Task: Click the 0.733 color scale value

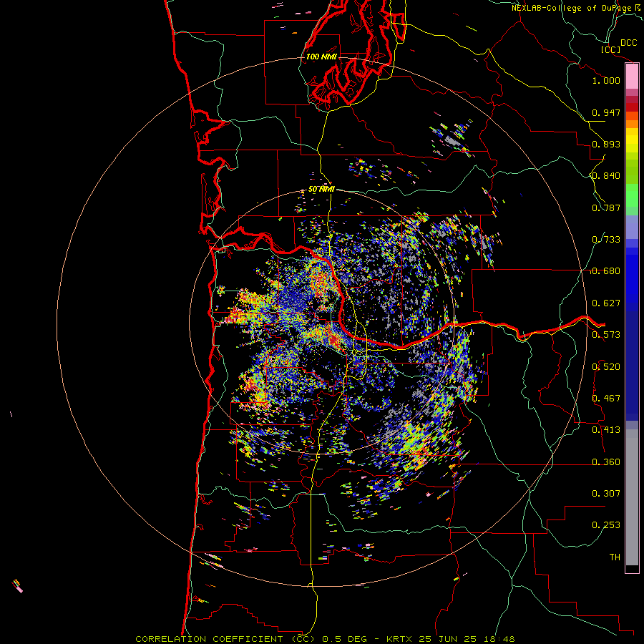Action: 606,240
